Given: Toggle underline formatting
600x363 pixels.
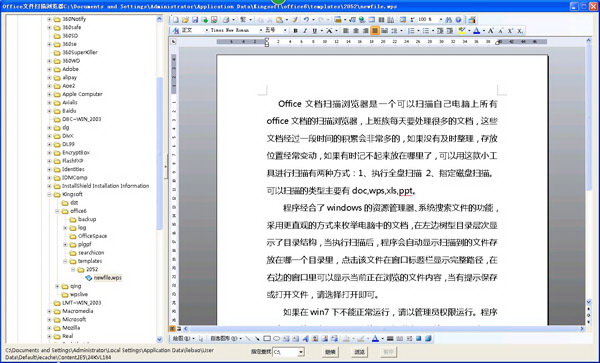Looking at the screenshot, I should (315, 31).
